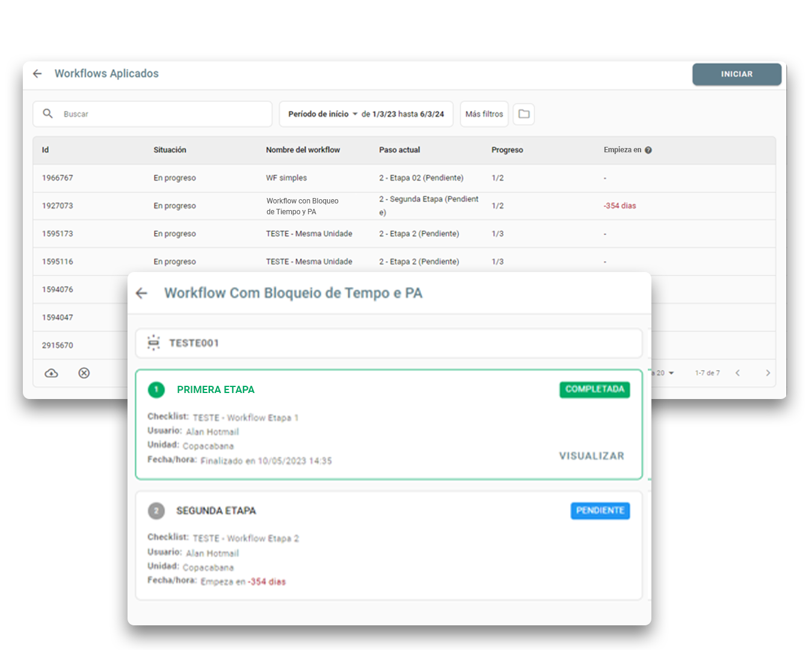The image size is (812, 650).
Task: Sort by Situación column header
Action: 170,150
